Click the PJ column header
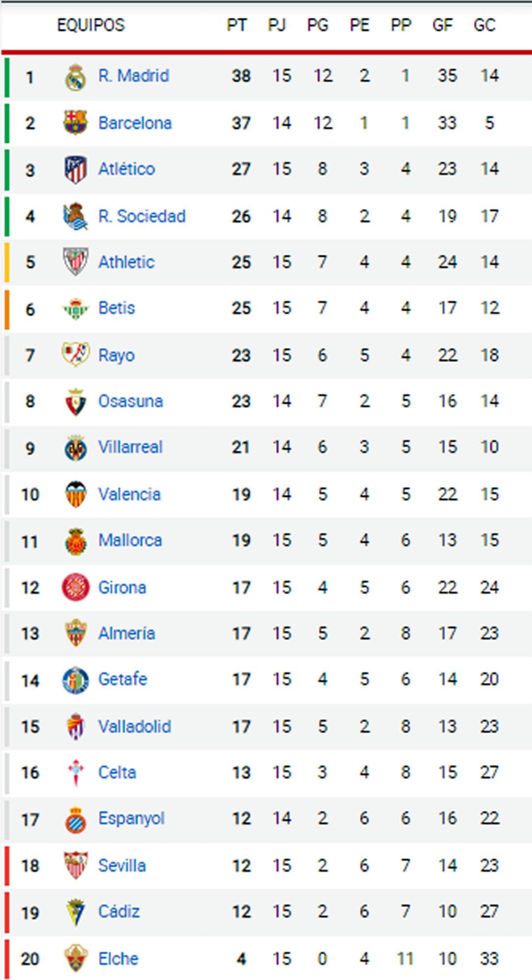 click(x=277, y=25)
